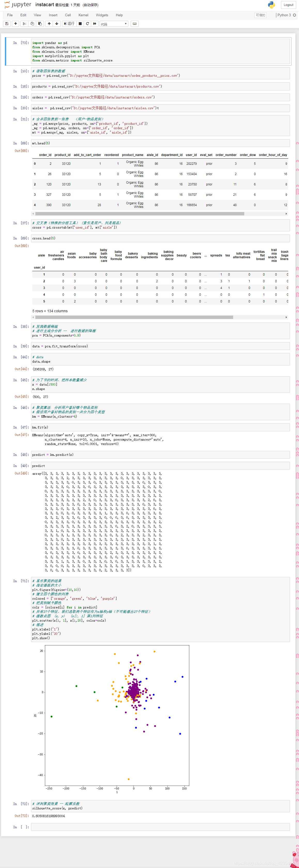299x868 pixels.
Task: Interrupt the kernel with stop icon
Action: [x=80, y=24]
